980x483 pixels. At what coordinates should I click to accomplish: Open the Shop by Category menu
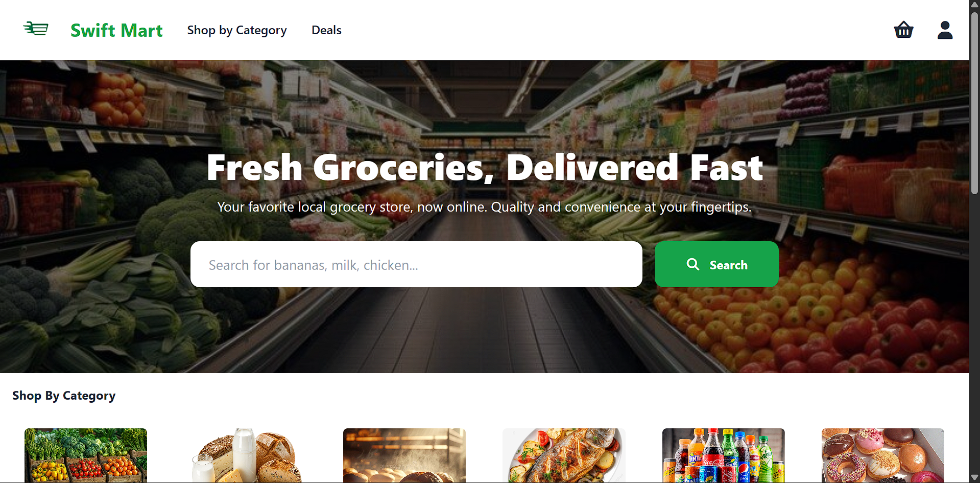(237, 30)
